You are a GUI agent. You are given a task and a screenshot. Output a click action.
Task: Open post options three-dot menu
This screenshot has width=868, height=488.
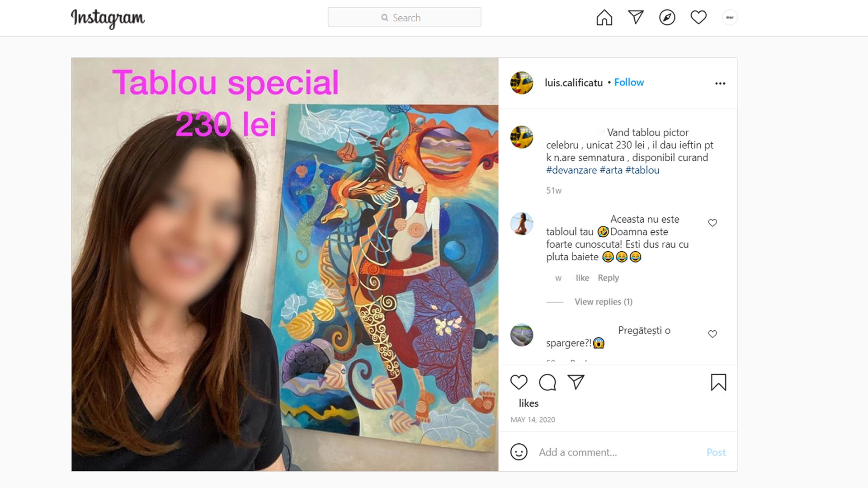pyautogui.click(x=720, y=84)
